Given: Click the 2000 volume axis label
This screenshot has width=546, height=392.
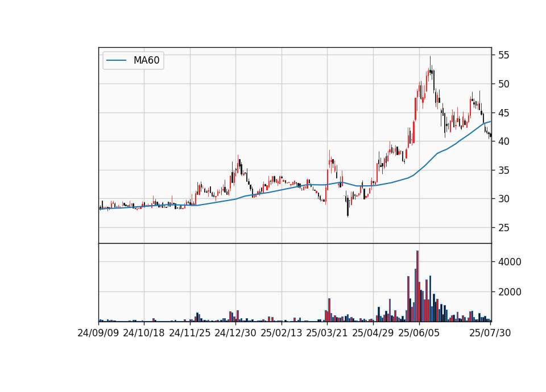Looking at the screenshot, I should [x=510, y=292].
